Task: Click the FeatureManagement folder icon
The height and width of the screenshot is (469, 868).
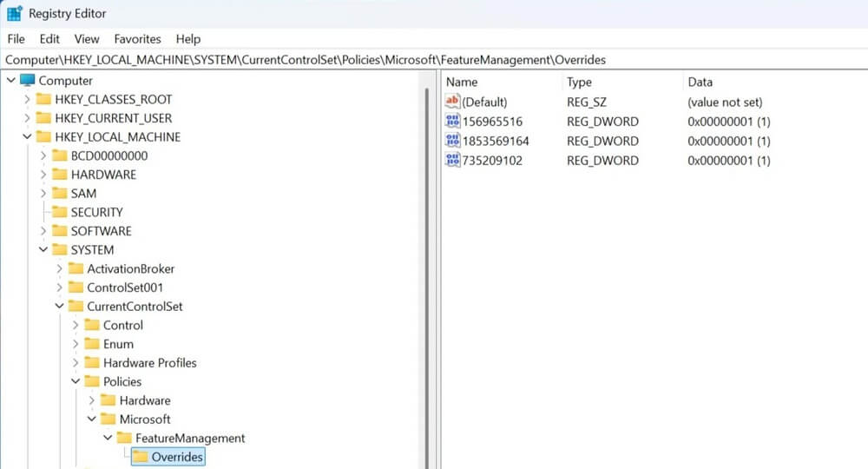Action: [124, 438]
